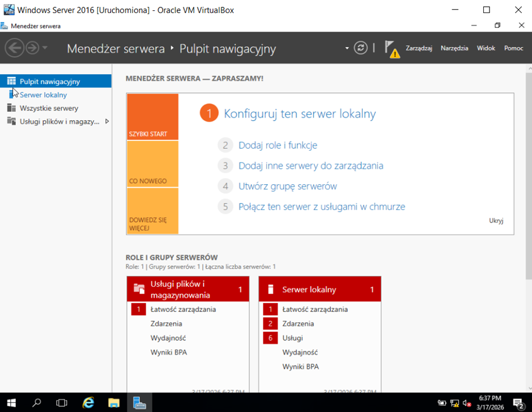
Task: Launch Internet Explorer from the taskbar
Action: pos(88,403)
